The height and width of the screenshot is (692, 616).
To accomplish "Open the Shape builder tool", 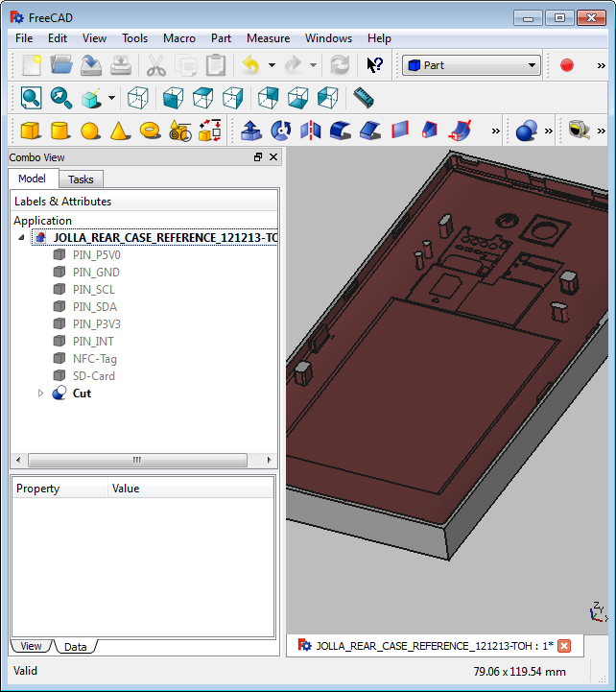I will [210, 131].
